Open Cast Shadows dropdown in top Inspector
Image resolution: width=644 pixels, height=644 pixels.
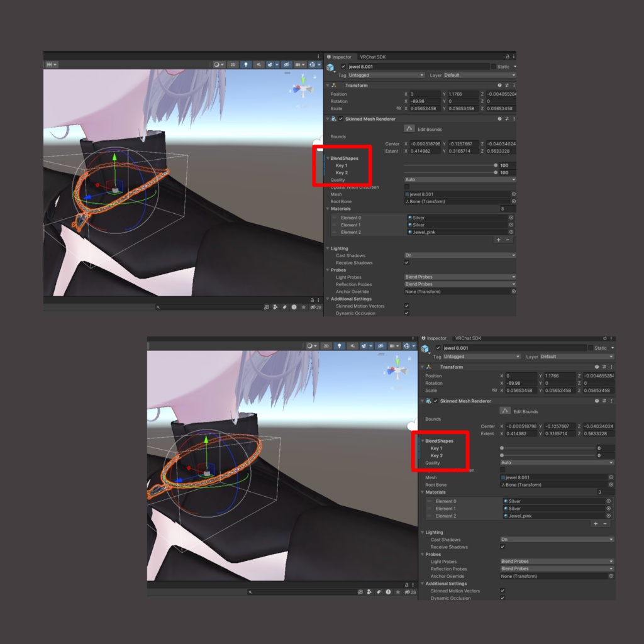[460, 255]
